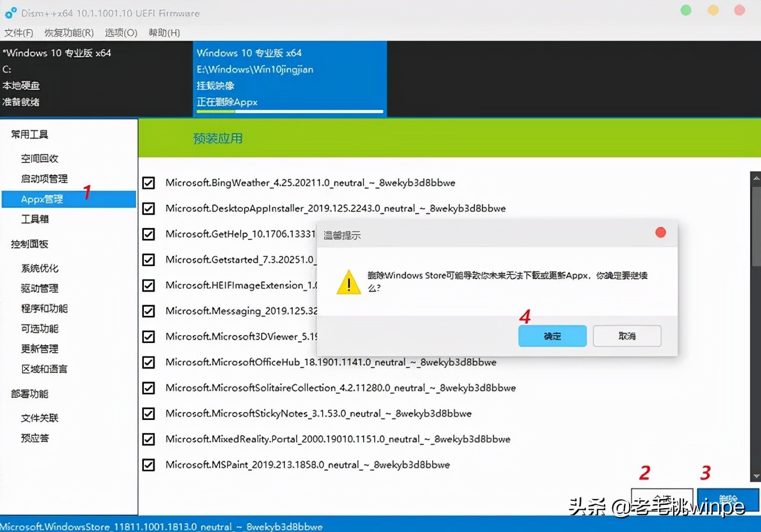The height and width of the screenshot is (532, 761).
Task: Open 更新管理 in sidebar
Action: click(40, 349)
